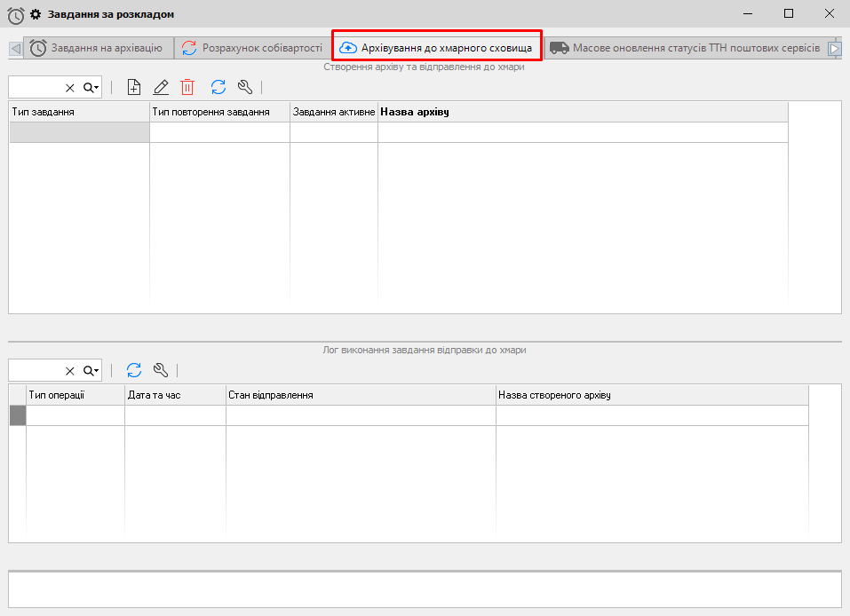
Task: Click the edit task pencil icon
Action: click(161, 87)
